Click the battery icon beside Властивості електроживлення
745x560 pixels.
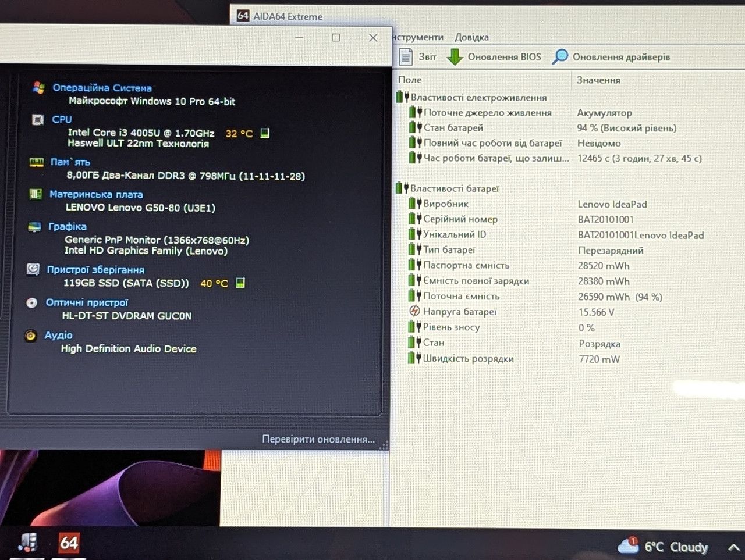[x=402, y=97]
